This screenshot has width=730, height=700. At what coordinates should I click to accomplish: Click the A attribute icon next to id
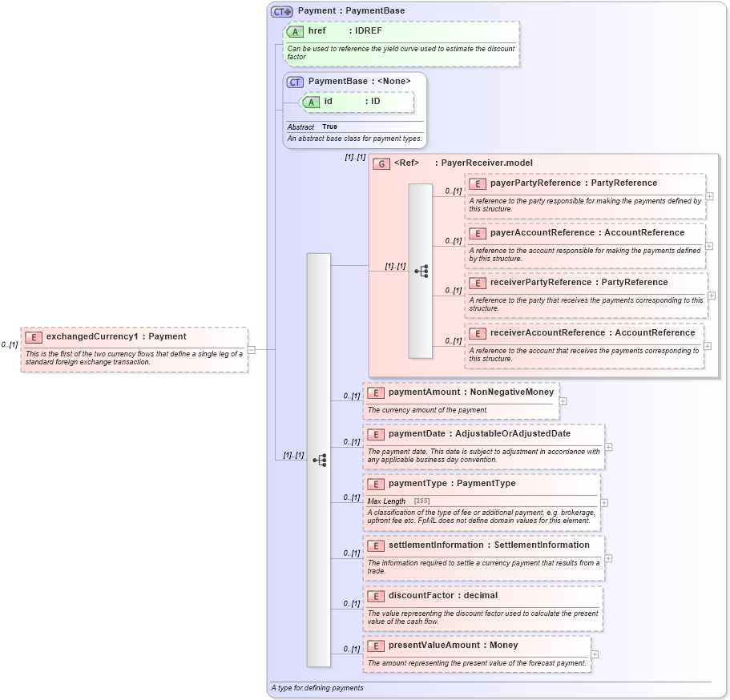click(x=311, y=103)
